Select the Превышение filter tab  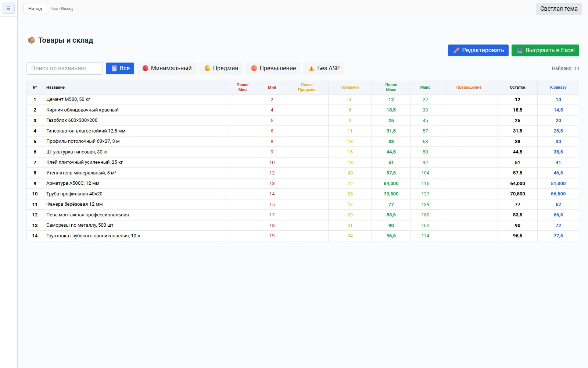pyautogui.click(x=273, y=68)
